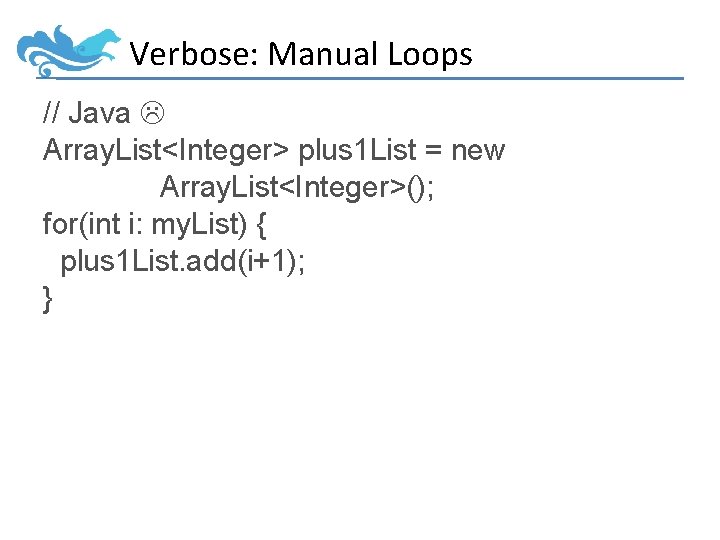Click the "// Java" comment text
This screenshot has width=720, height=540.
coord(86,114)
